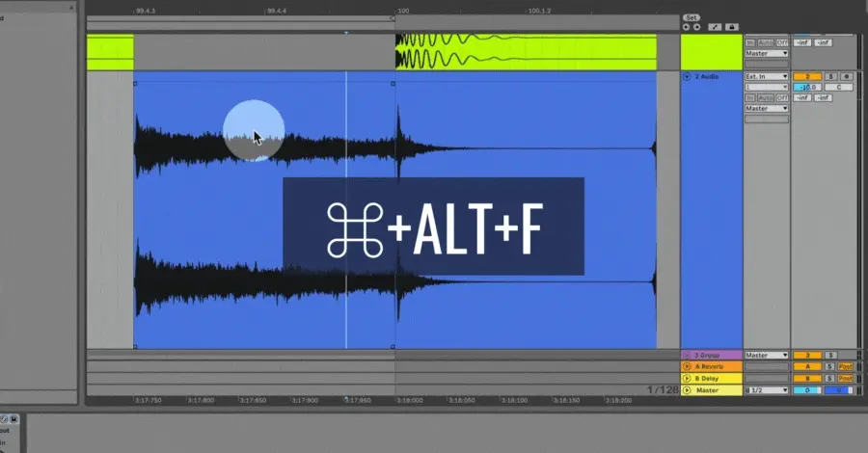Set lime-green track monitor to Auto
Image resolution: width=868 pixels, height=453 pixels.
coord(766,42)
